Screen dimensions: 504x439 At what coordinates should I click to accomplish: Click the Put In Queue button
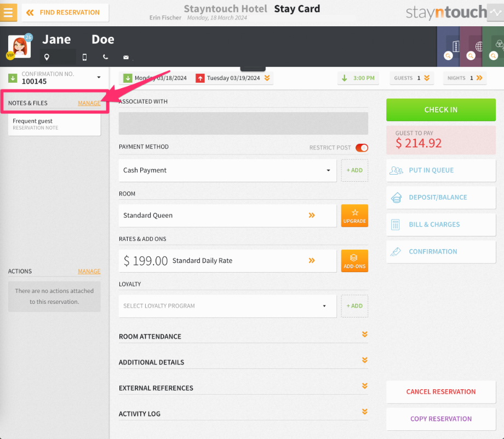[441, 170]
